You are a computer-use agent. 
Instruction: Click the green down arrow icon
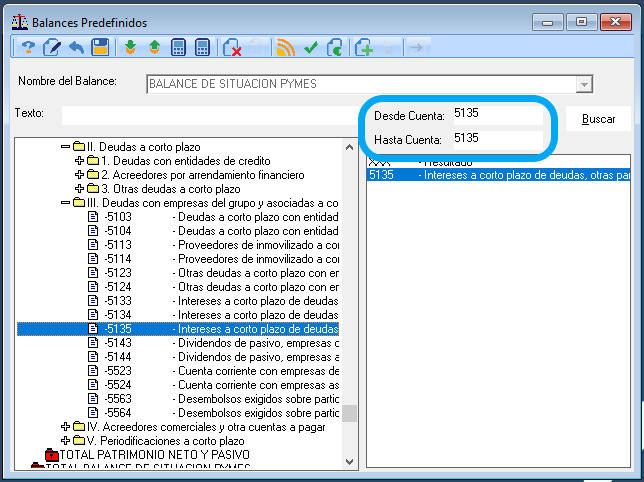coord(130,47)
